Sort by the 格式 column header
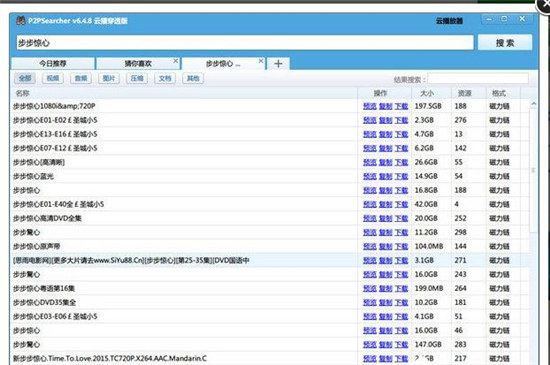The height and width of the screenshot is (365, 550). tap(503, 93)
